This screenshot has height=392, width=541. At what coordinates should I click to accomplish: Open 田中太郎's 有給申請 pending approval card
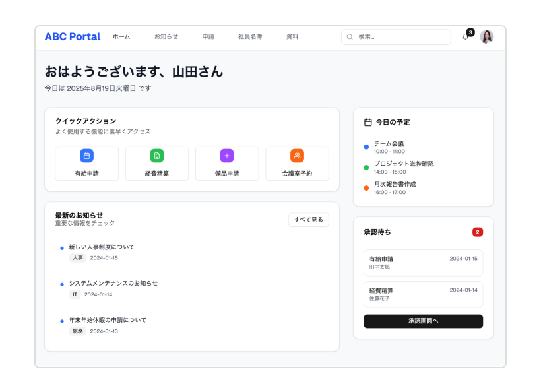[x=423, y=263]
